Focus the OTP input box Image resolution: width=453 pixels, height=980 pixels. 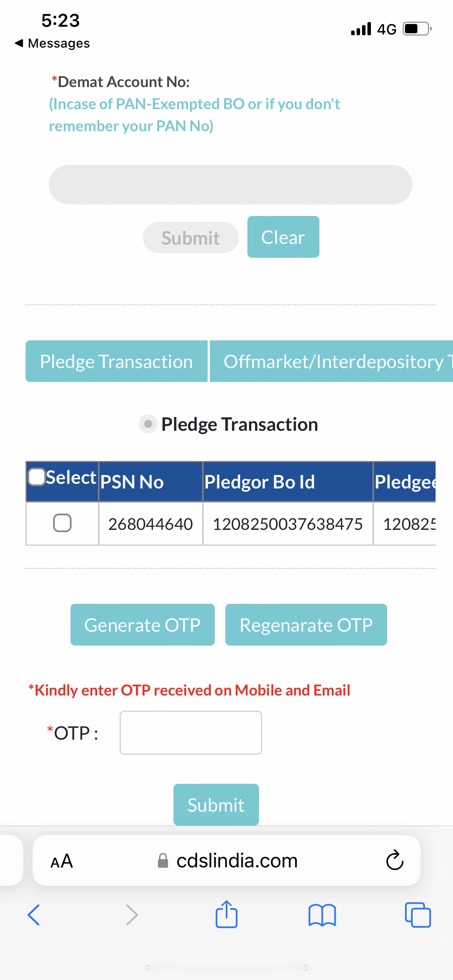191,733
